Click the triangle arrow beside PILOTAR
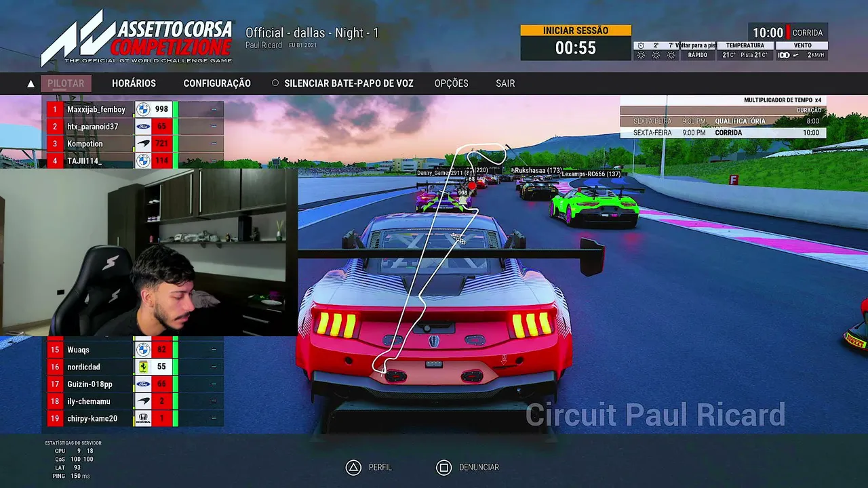 (x=31, y=84)
